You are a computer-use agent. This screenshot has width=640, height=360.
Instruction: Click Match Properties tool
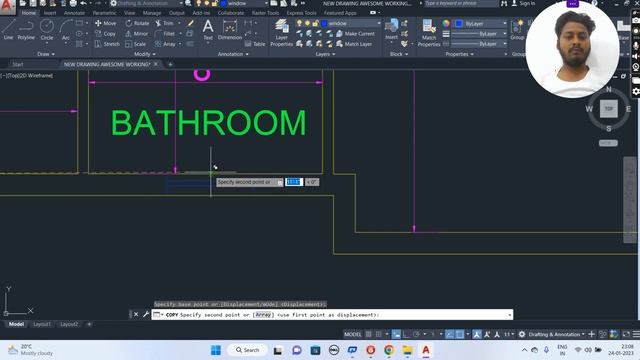tap(429, 33)
